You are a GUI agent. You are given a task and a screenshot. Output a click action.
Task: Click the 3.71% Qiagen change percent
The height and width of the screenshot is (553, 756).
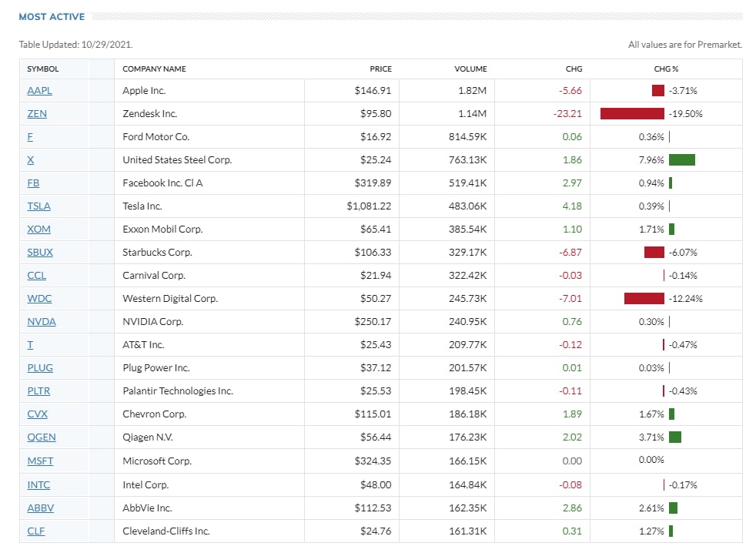(x=651, y=437)
